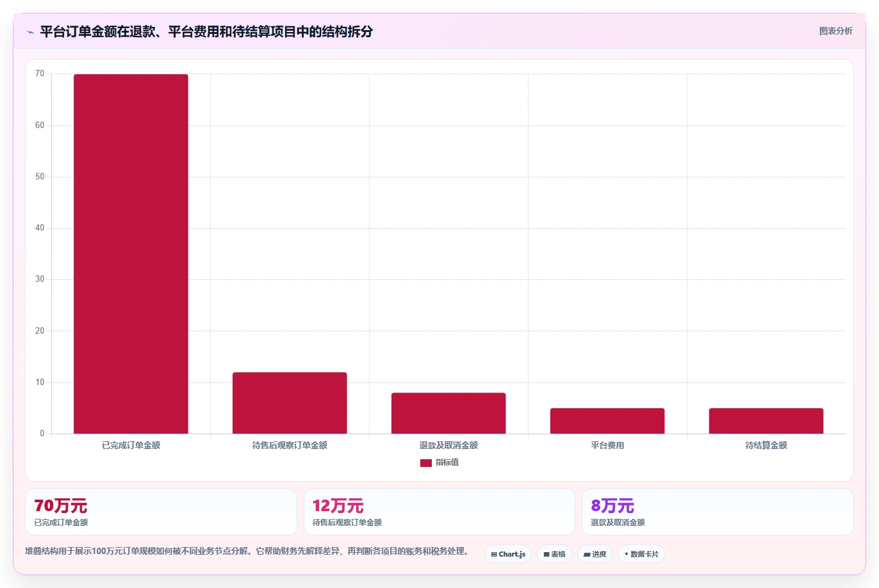This screenshot has width=879, height=588.
Task: Click the sparkle icon in 数据卡片 chip
Action: click(x=627, y=554)
